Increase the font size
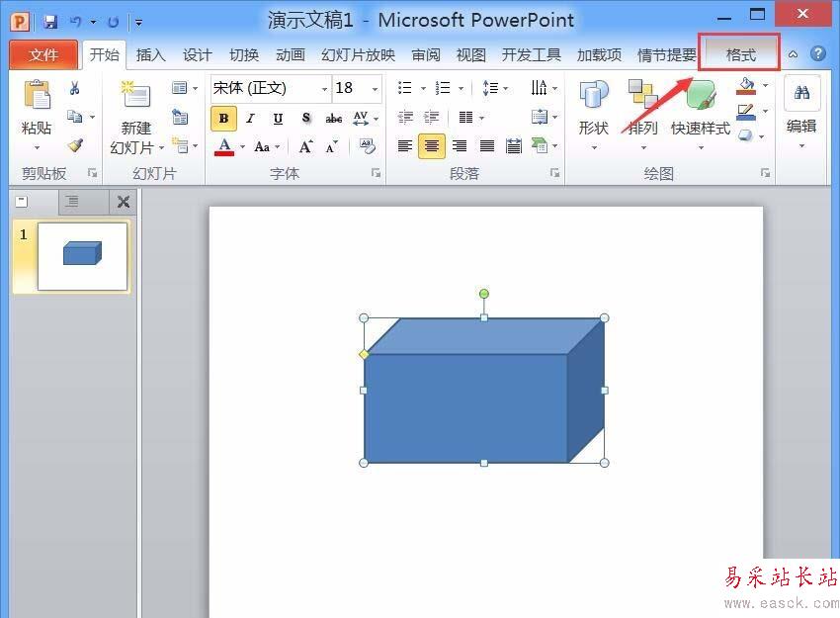Image resolution: width=840 pixels, height=618 pixels. tap(306, 146)
